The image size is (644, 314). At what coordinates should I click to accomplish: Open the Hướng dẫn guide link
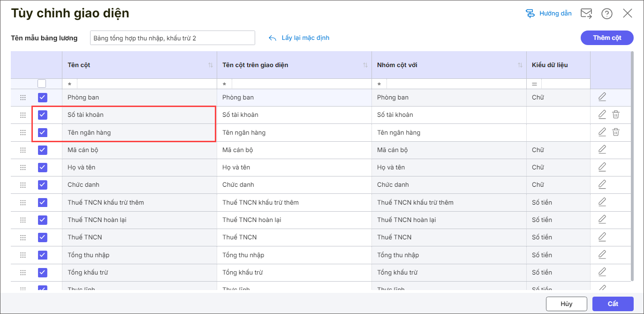[x=549, y=14]
